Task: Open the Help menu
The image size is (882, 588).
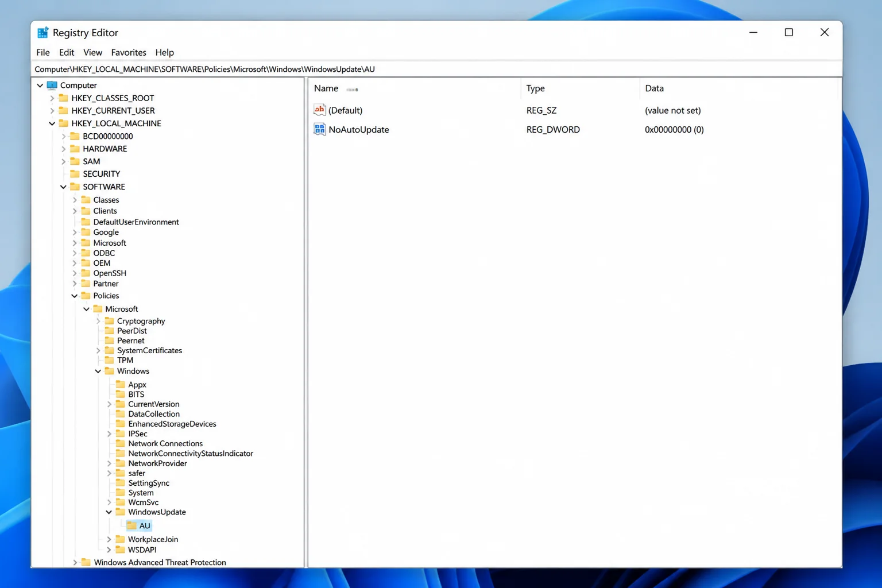Action: click(164, 52)
